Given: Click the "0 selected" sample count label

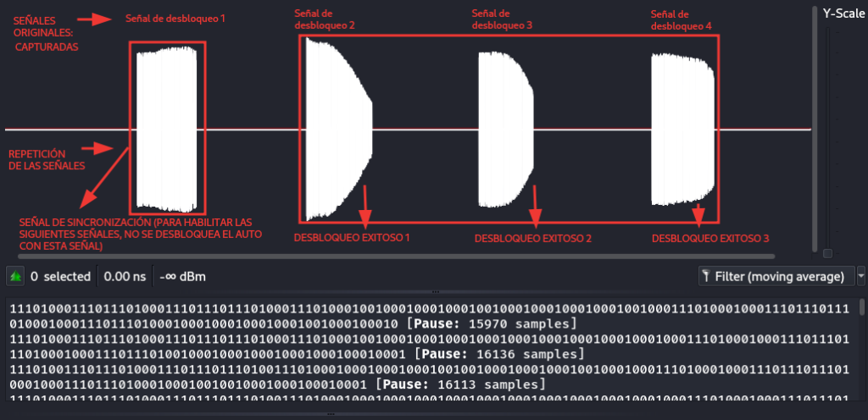Looking at the screenshot, I should click(60, 276).
